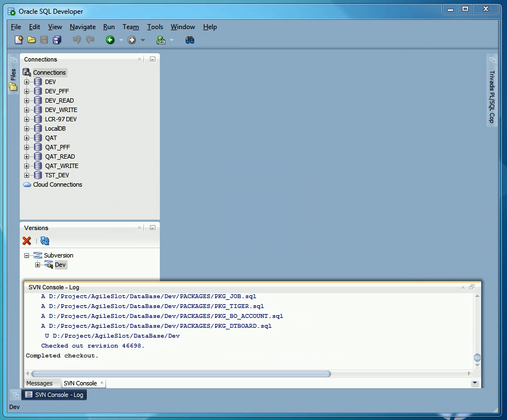
Task: Click the green Back navigation arrow
Action: point(110,40)
